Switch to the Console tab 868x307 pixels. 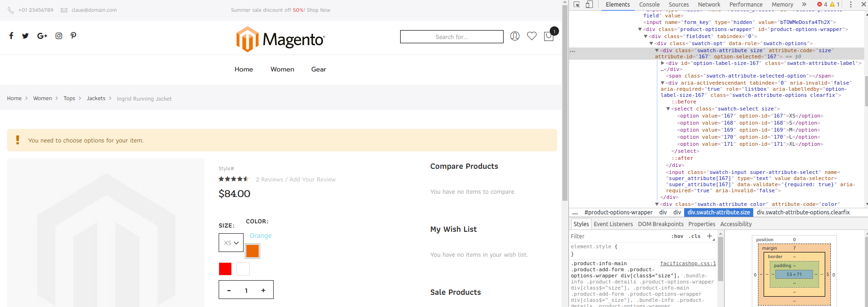pos(649,5)
